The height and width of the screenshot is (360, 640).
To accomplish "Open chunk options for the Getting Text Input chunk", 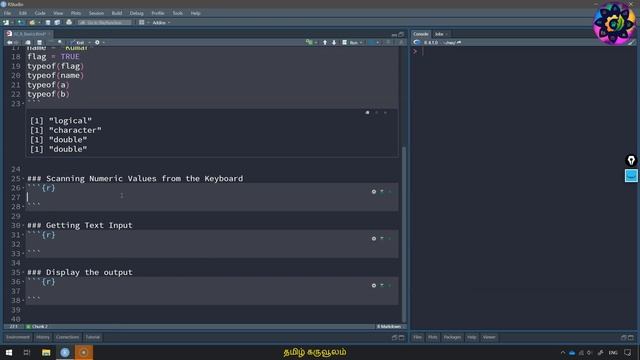I will (x=374, y=238).
